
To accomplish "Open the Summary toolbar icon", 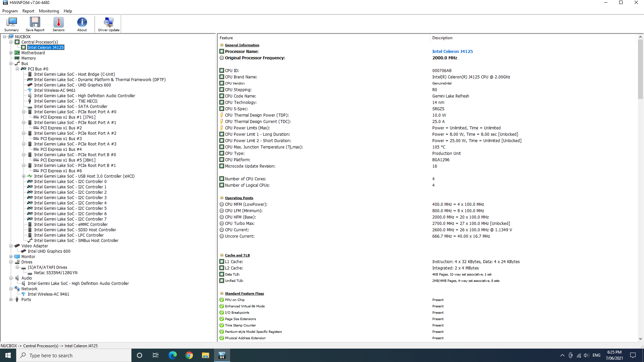I will [11, 24].
